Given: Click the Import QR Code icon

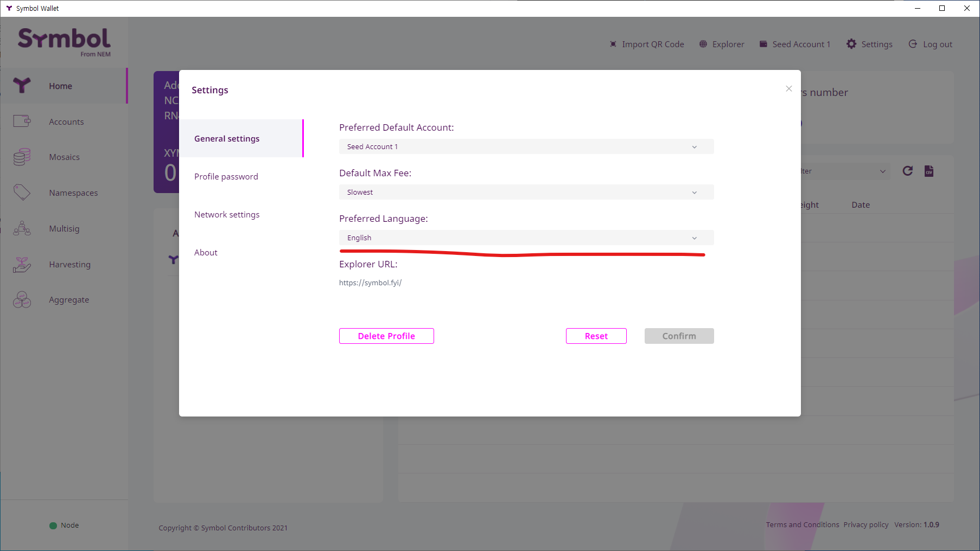Looking at the screenshot, I should 613,44.
